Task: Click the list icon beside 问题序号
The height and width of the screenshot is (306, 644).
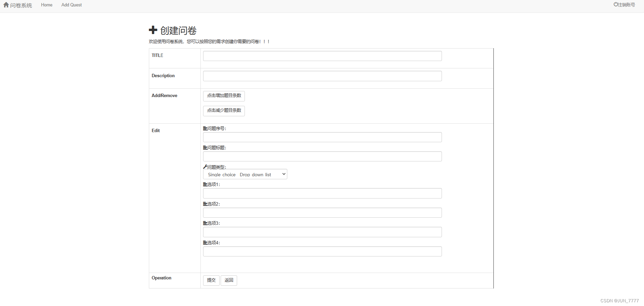Action: pyautogui.click(x=205, y=128)
